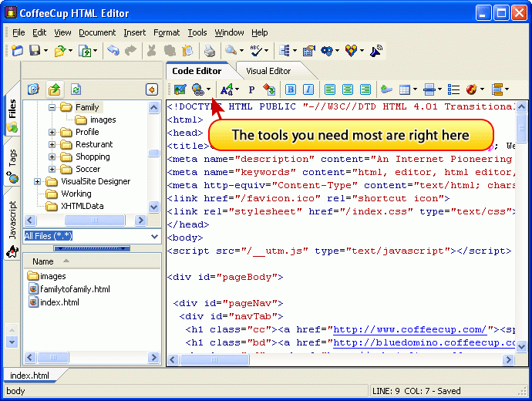Click the center align icon
Image resolution: width=532 pixels, height=401 pixels.
click(x=348, y=90)
